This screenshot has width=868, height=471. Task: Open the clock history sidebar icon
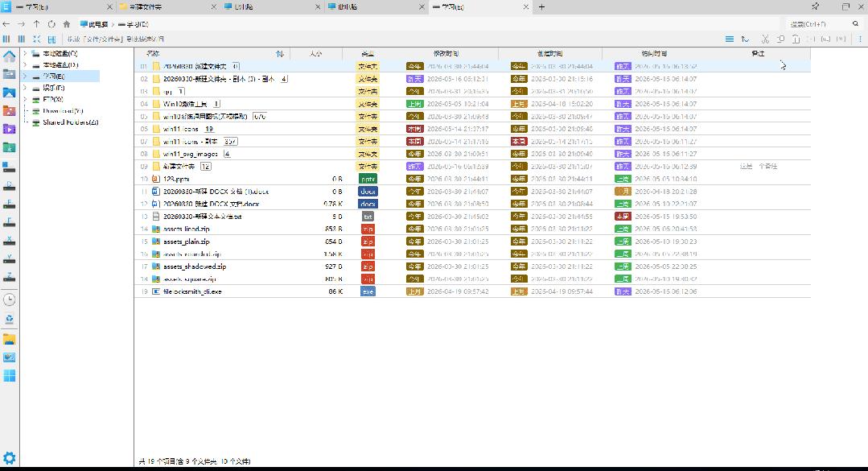[10, 300]
